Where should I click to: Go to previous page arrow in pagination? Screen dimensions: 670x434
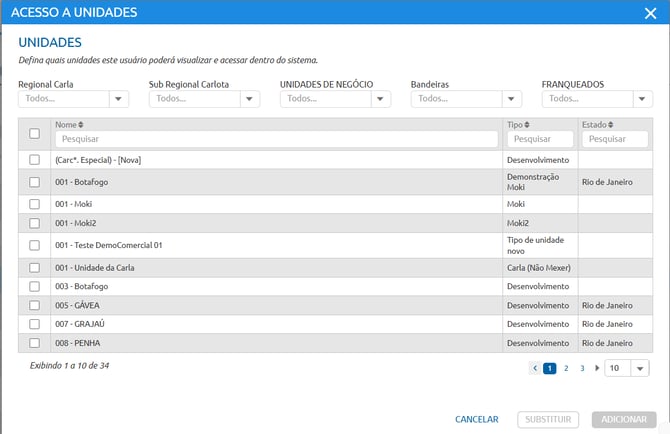(536, 368)
